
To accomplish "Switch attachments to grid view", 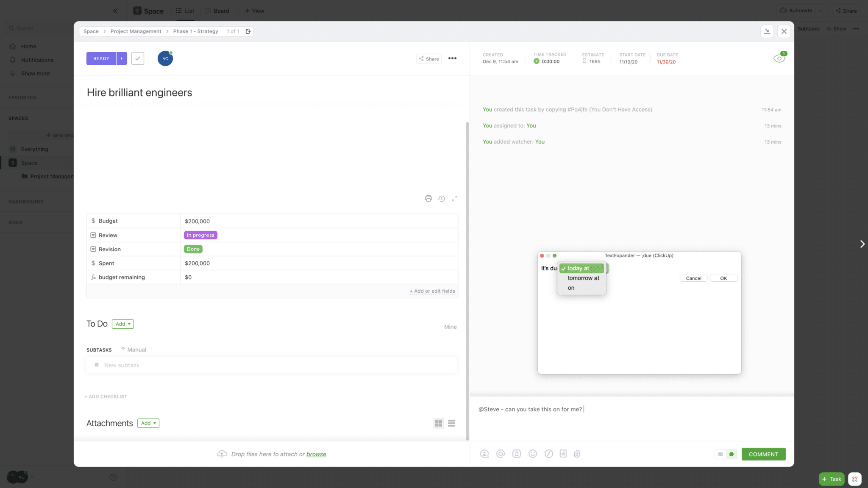I will pos(439,423).
